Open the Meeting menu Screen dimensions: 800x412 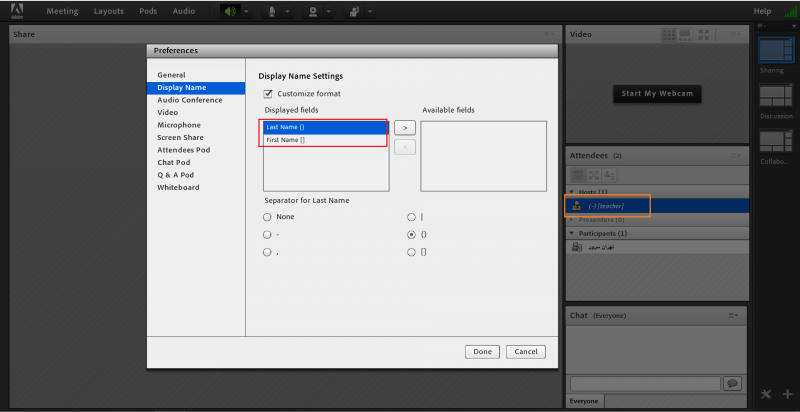62,11
